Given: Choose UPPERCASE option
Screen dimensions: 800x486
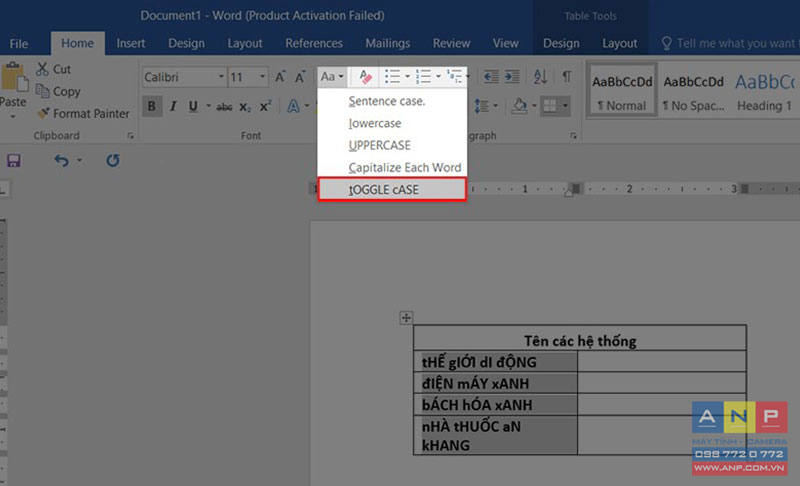Looking at the screenshot, I should point(392,145).
